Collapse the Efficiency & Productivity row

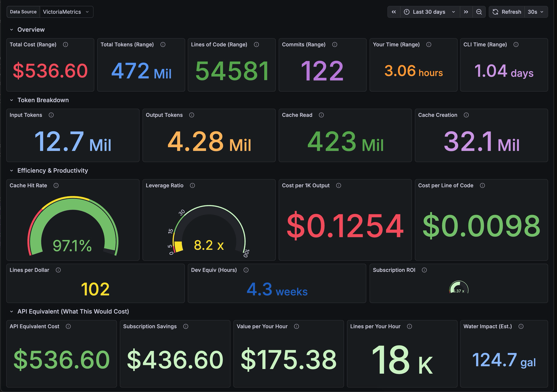pyautogui.click(x=11, y=171)
